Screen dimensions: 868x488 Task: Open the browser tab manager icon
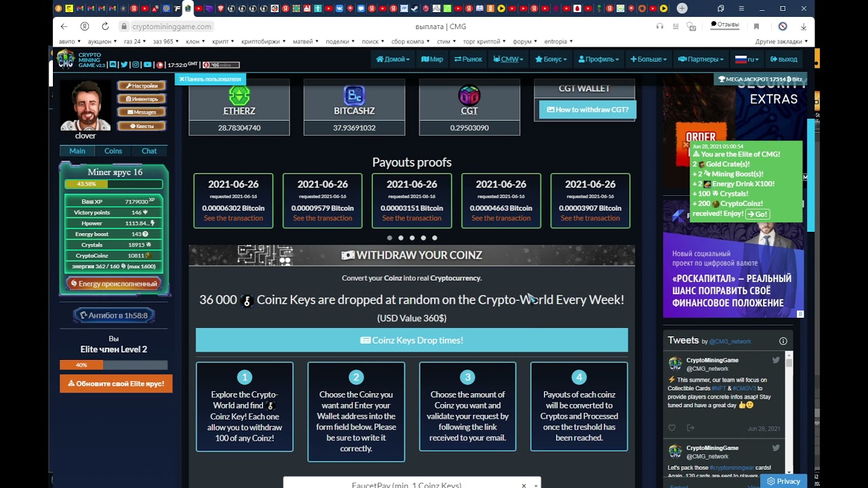721,9
